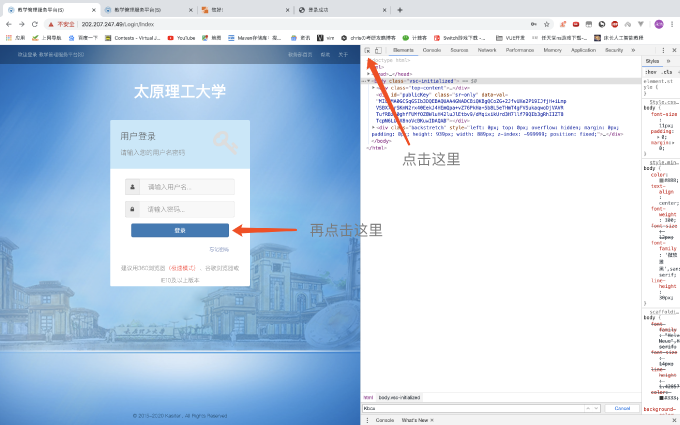Open the Memory tab
The width and height of the screenshot is (680, 425).
click(552, 50)
